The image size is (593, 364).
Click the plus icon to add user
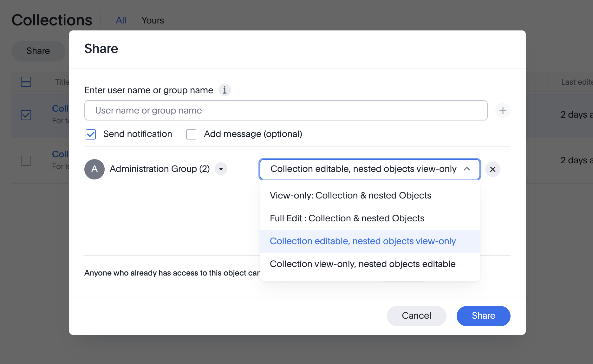503,110
